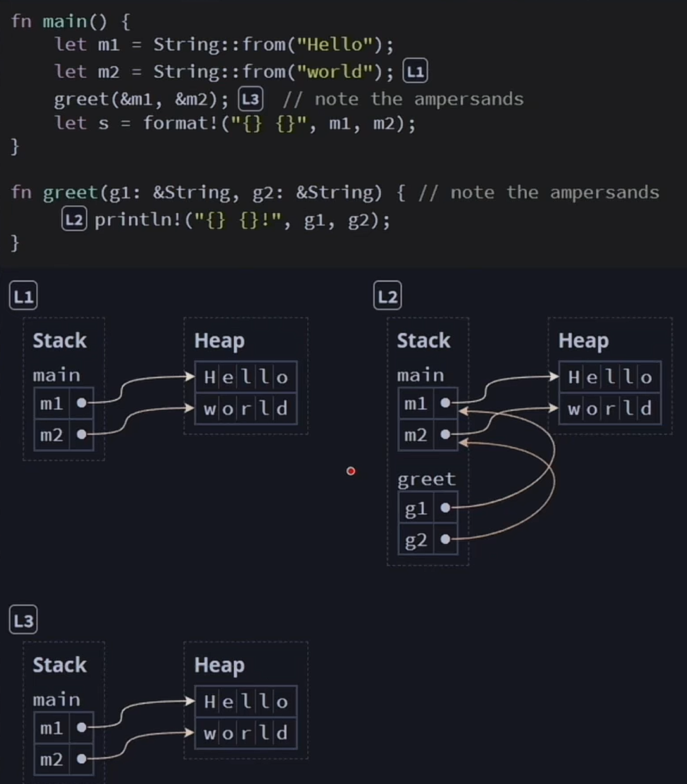Select the Hello heap cell in L3 diagram
This screenshot has height=784, width=687.
[x=246, y=701]
